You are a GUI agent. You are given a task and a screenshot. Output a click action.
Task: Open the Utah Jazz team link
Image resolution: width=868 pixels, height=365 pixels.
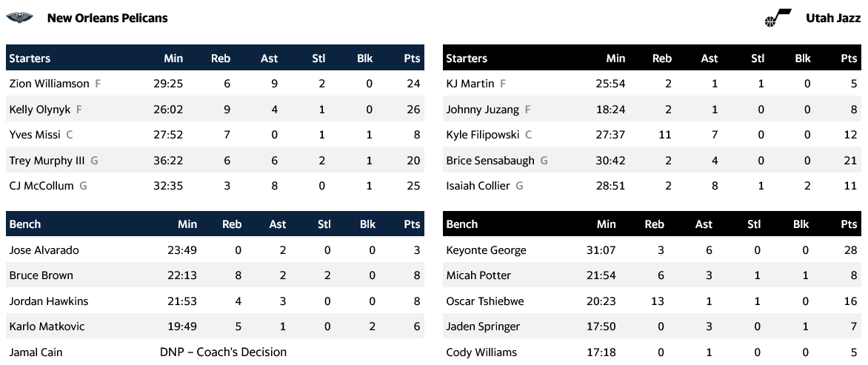[833, 18]
